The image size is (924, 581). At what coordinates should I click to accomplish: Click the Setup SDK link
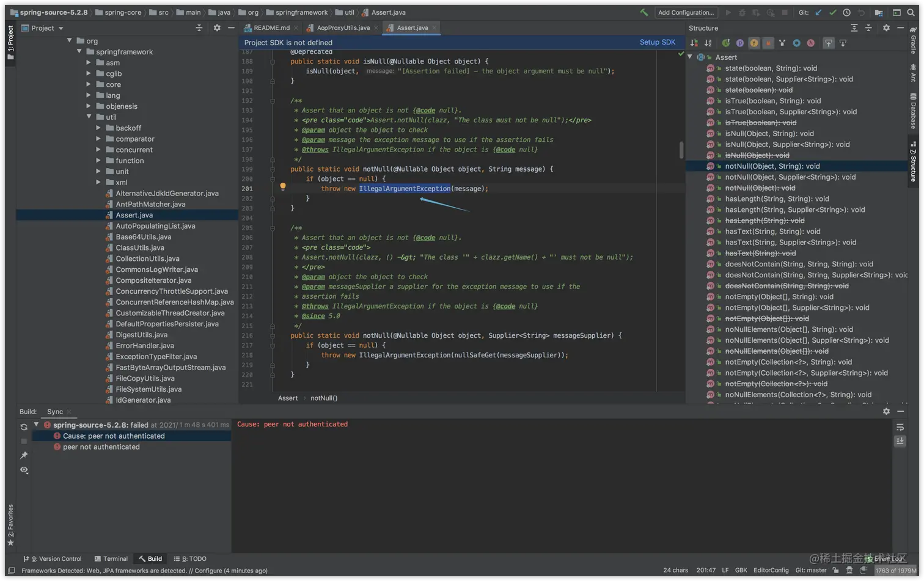[x=657, y=42]
